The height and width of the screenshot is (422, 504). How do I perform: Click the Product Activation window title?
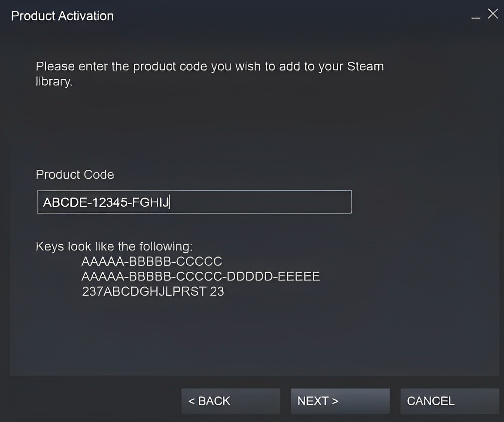[x=62, y=16]
